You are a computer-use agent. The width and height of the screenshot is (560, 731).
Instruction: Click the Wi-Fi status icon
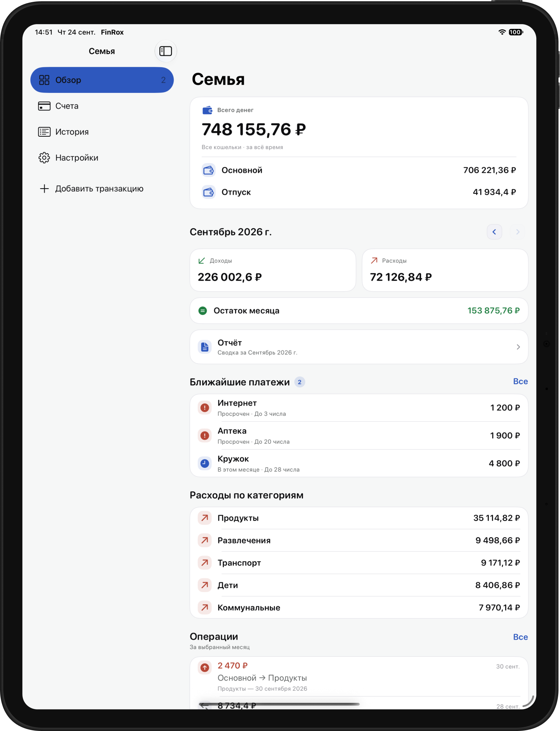502,32
